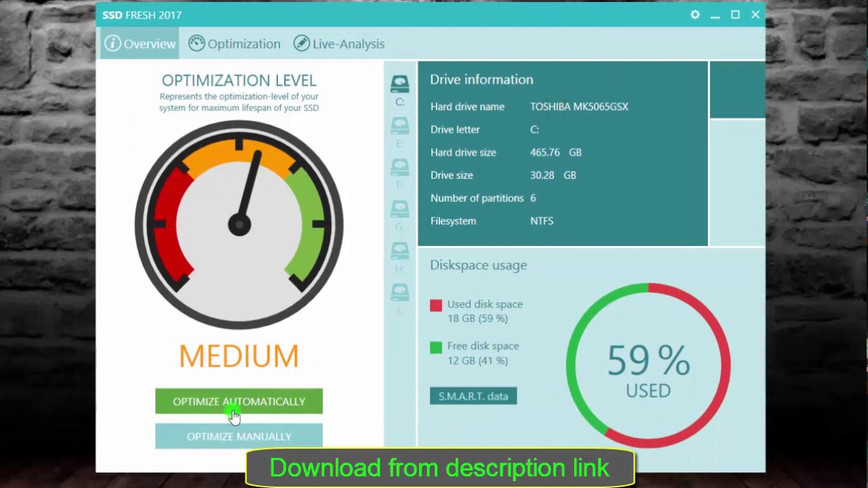
Task: Click the red Used disk space swatch
Action: click(x=436, y=306)
